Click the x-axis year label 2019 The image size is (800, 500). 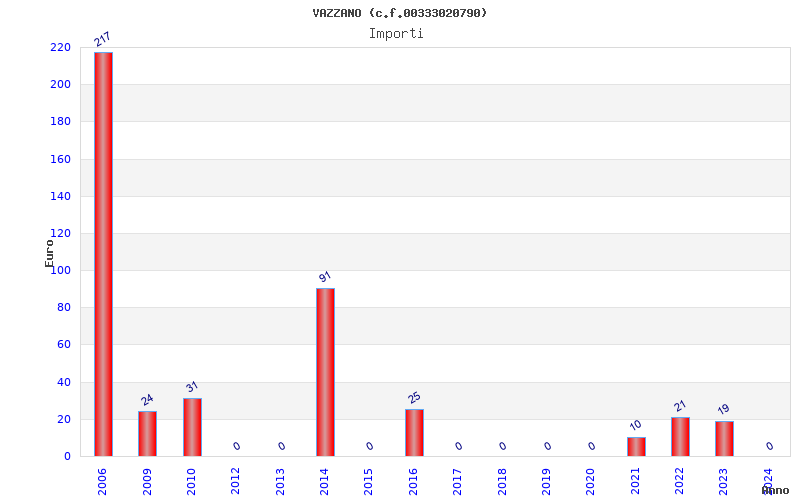coord(546,482)
